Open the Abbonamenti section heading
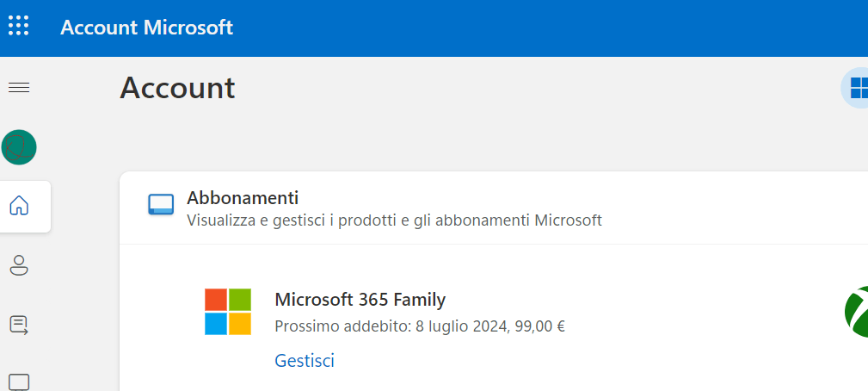The image size is (868, 391). click(x=243, y=197)
